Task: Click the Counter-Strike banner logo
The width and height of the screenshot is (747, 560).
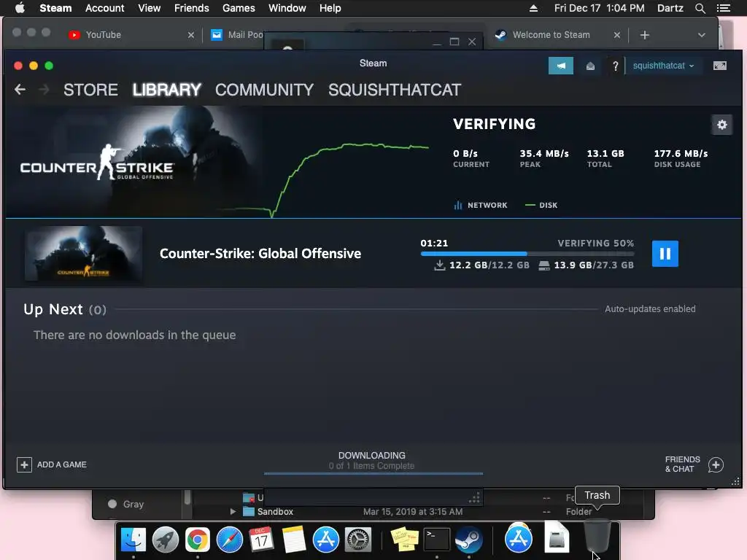Action: tap(97, 163)
